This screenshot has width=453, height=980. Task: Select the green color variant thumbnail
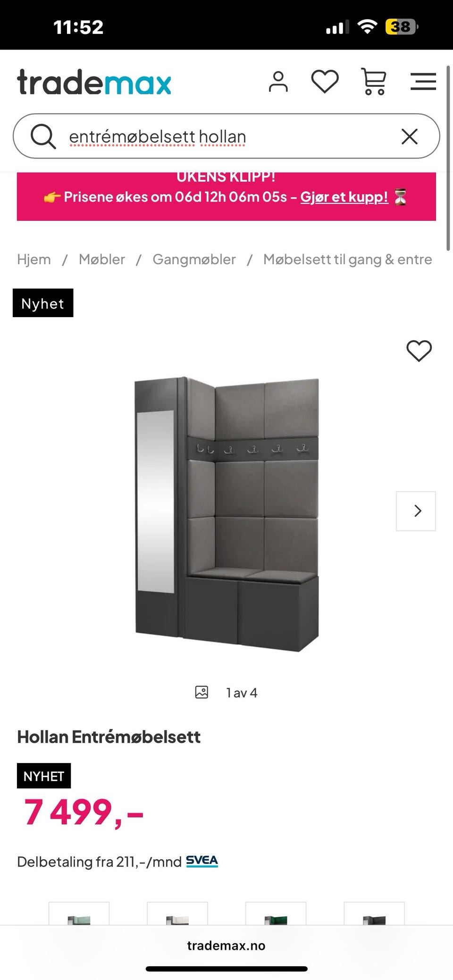tap(276, 913)
